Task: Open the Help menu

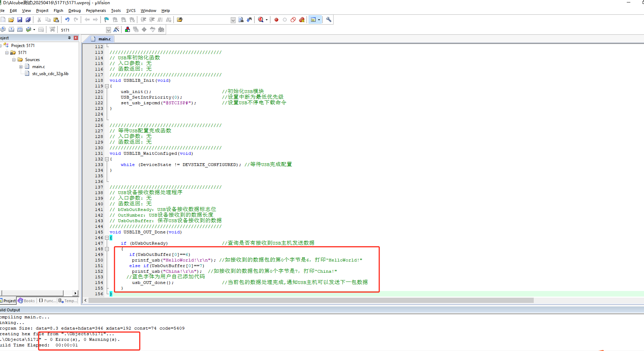Action: [x=165, y=11]
